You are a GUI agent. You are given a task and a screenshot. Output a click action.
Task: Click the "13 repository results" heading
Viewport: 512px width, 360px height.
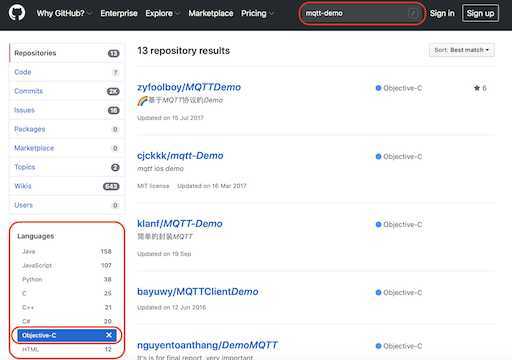tap(184, 51)
